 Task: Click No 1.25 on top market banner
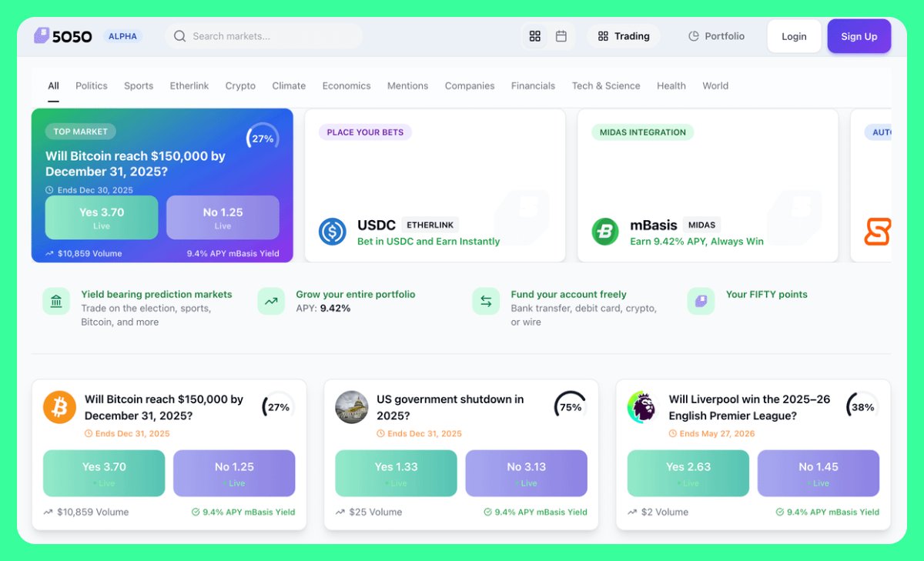[223, 218]
